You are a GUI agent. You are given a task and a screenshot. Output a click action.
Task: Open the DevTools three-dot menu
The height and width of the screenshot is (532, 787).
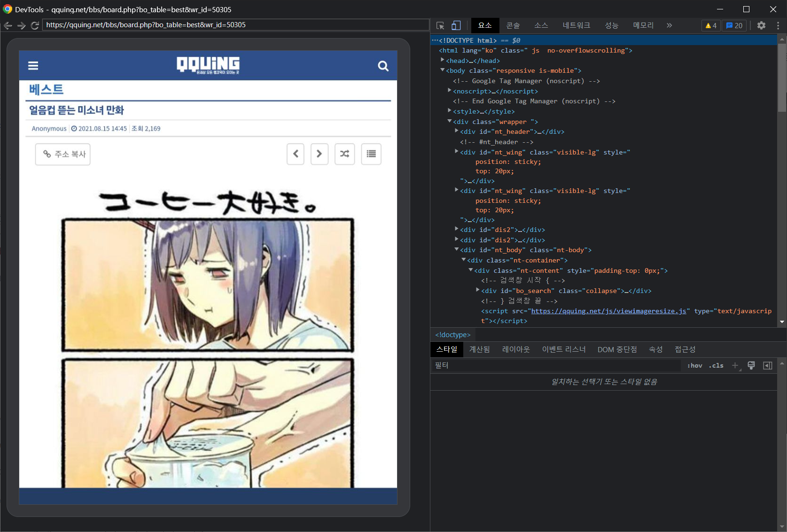[x=778, y=25]
